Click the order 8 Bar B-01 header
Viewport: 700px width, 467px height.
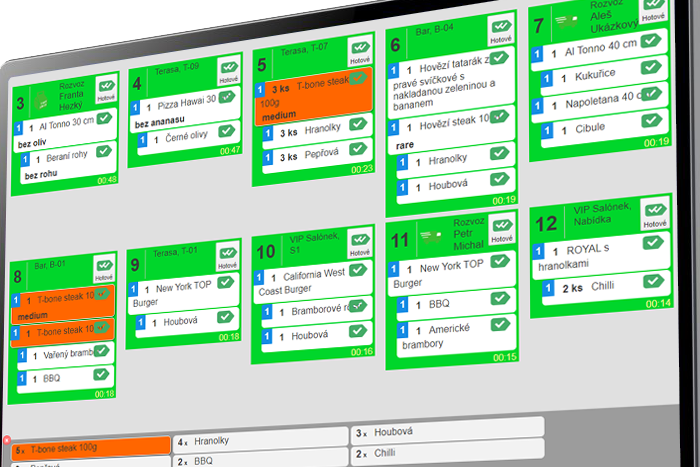tap(62, 267)
